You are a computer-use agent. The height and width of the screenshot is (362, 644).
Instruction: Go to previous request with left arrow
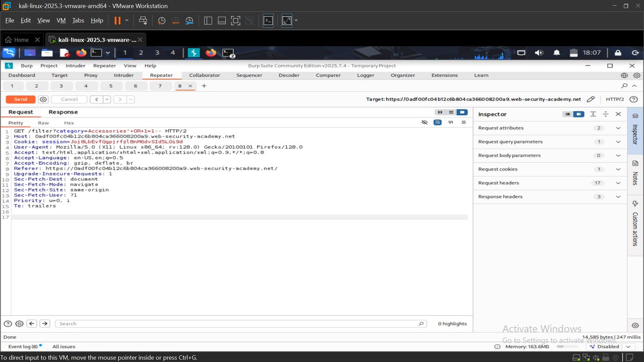(96, 99)
